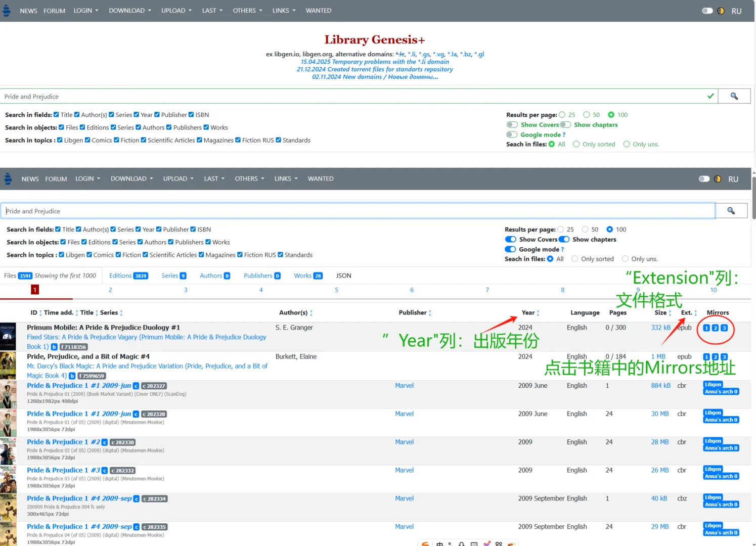Open the LOGIN dropdown in the second navigation bar

88,179
